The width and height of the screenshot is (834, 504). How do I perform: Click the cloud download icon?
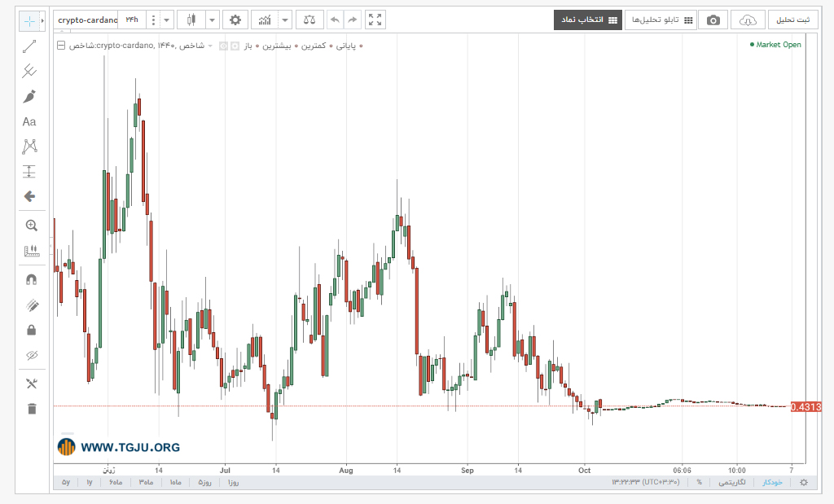pos(748,20)
